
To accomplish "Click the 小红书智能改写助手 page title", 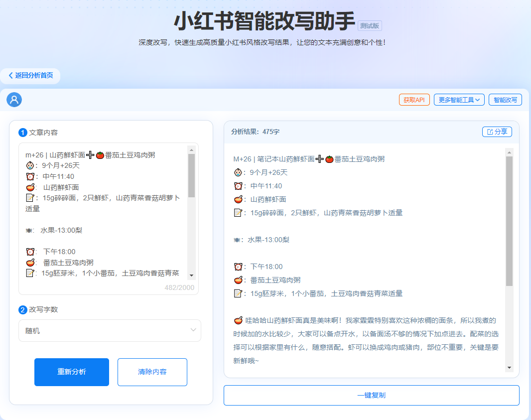I will click(x=265, y=21).
